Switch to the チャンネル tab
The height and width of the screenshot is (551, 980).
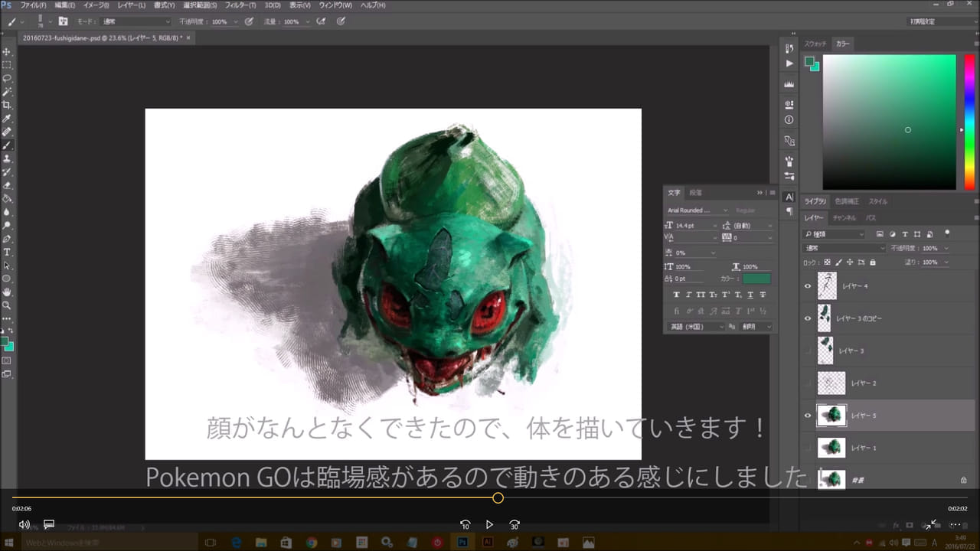[x=844, y=218]
